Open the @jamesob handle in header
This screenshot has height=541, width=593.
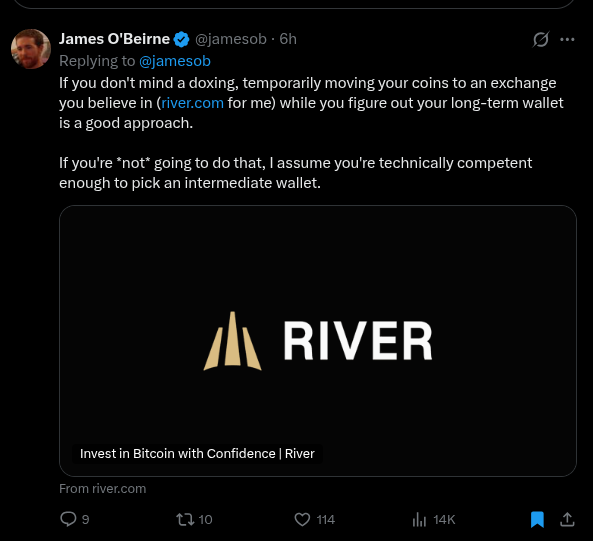click(231, 39)
